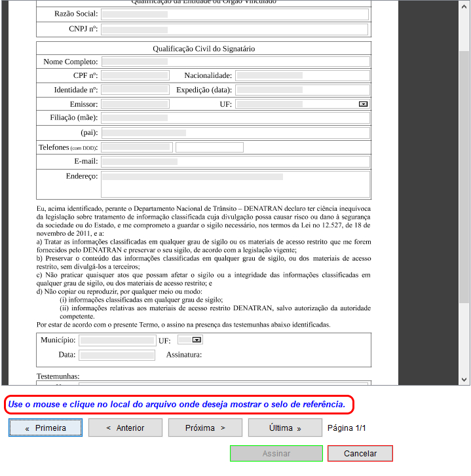Click the Razão Social input field
Image resolution: width=471 pixels, height=476 pixels.
235,14
